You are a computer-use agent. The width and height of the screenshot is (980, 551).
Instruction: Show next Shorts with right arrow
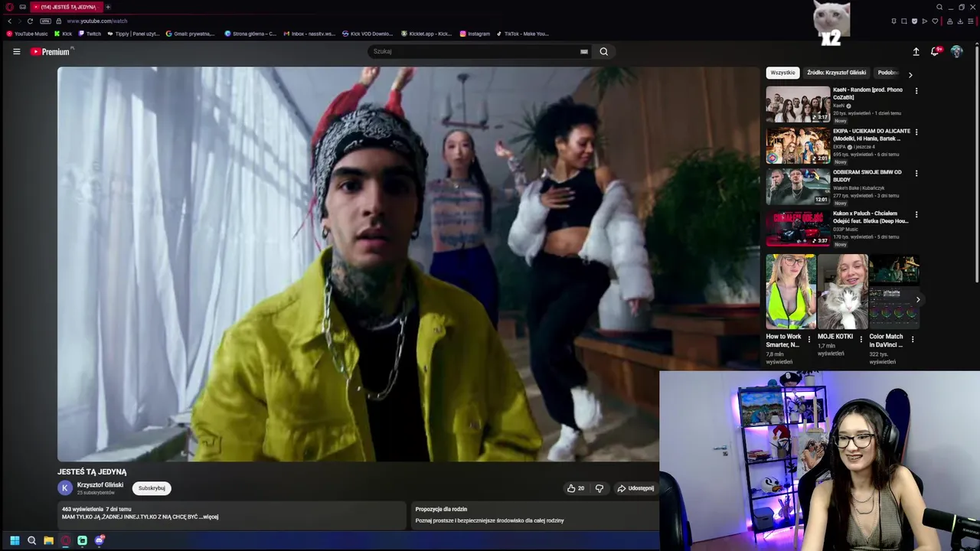pyautogui.click(x=917, y=299)
